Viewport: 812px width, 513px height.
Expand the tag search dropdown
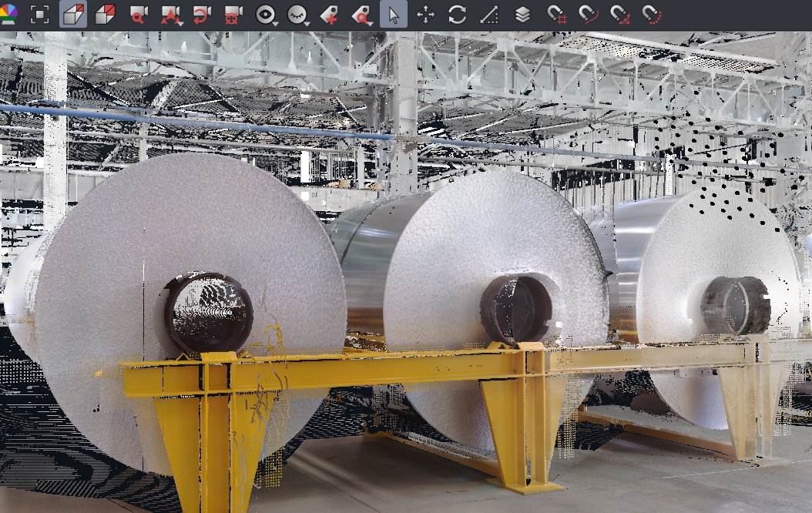point(361,15)
